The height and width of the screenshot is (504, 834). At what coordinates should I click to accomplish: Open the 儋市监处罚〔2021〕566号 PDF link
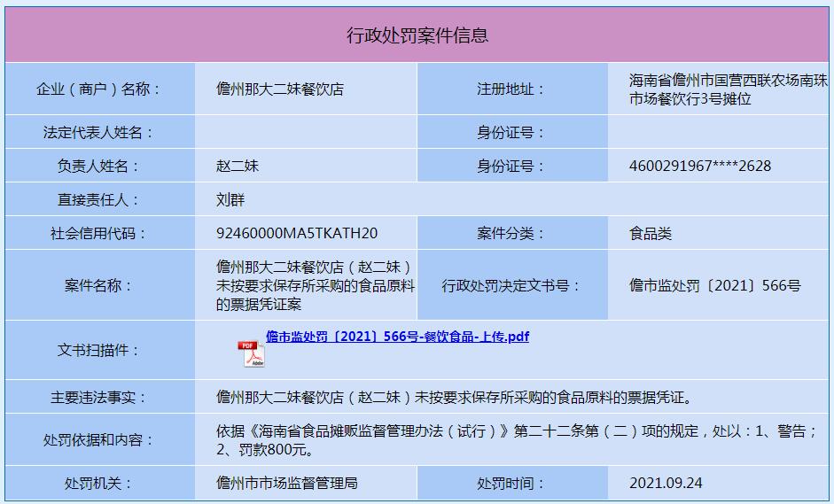pos(397,337)
